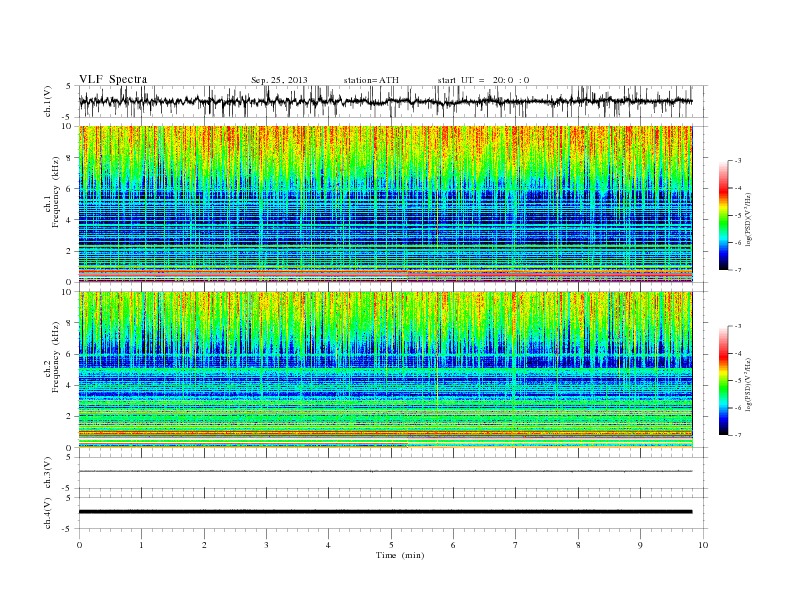
Task: Click the thin ch.3 voltage trace
Action: pos(385,471)
